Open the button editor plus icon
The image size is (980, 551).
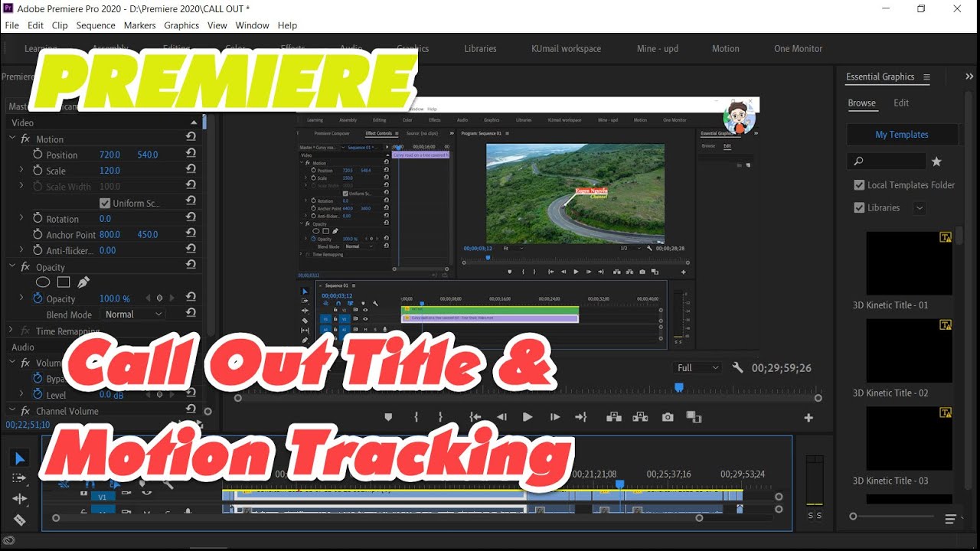point(808,418)
